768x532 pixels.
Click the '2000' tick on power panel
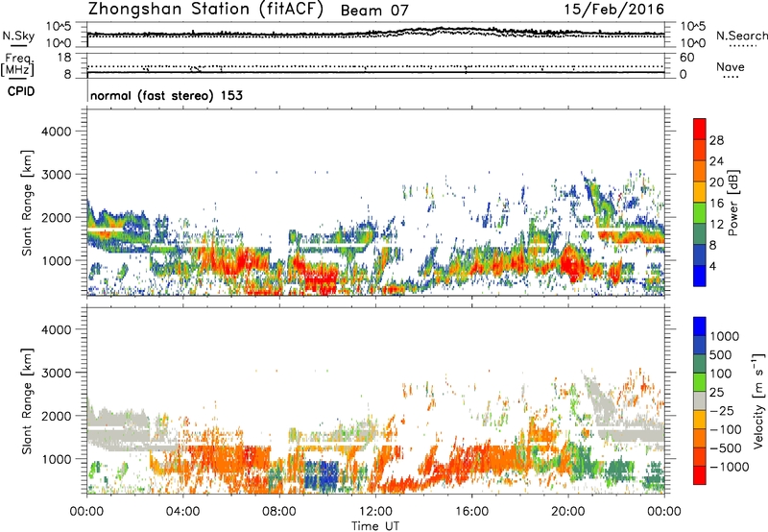click(x=56, y=217)
